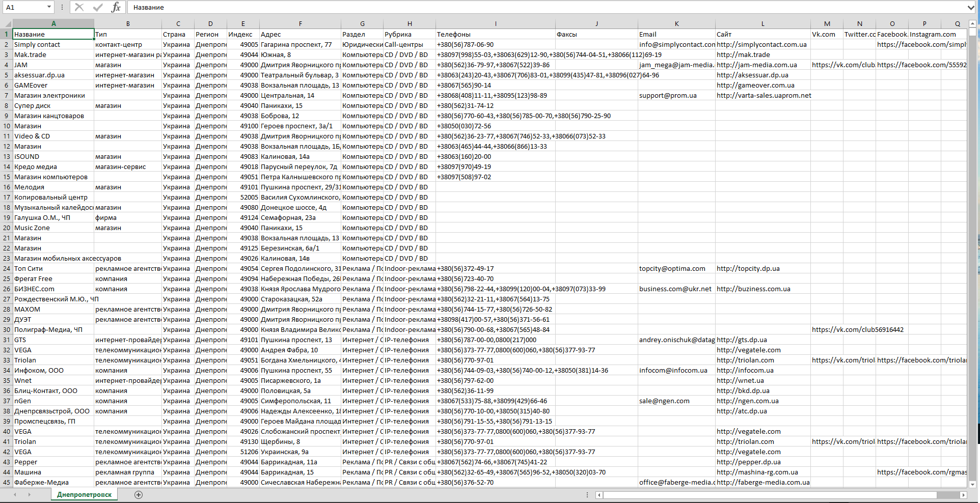
Task: Click address Баррикадная, 11а
Action: 289,462
